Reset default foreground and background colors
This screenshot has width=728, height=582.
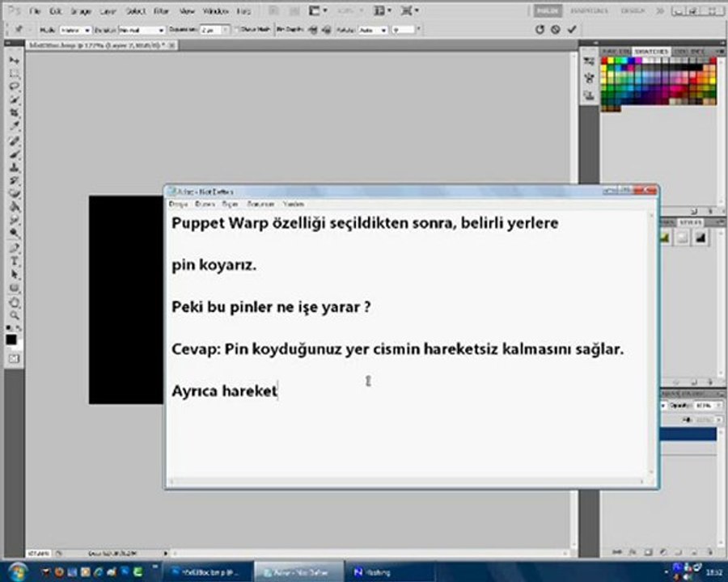[9, 327]
